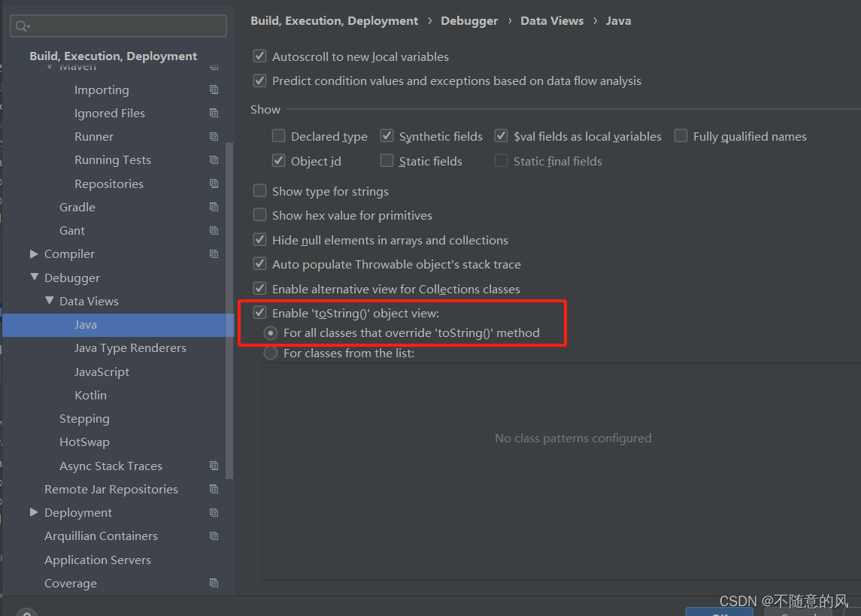
Task: Disable Synthetic fields checkbox
Action: [387, 135]
